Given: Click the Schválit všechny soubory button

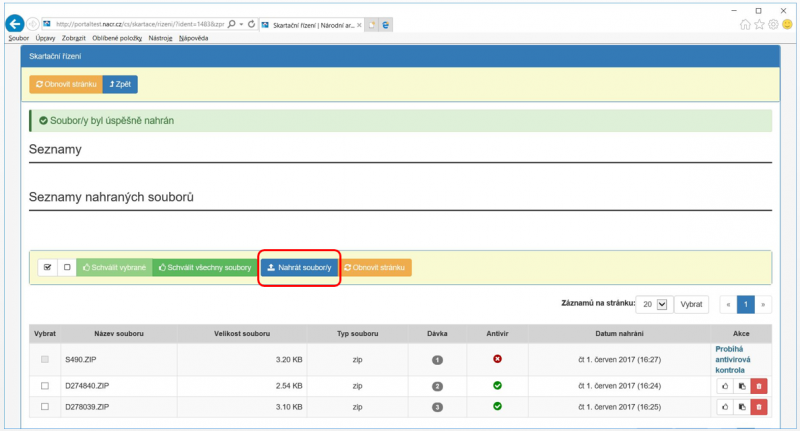Looking at the screenshot, I should pyautogui.click(x=204, y=268).
